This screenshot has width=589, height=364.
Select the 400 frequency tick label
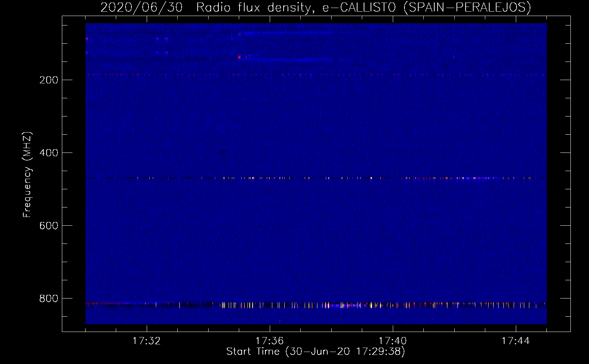(49, 153)
